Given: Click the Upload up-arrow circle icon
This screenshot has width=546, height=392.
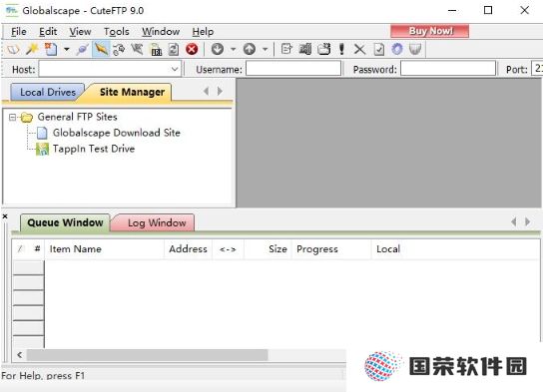Looking at the screenshot, I should pos(250,49).
